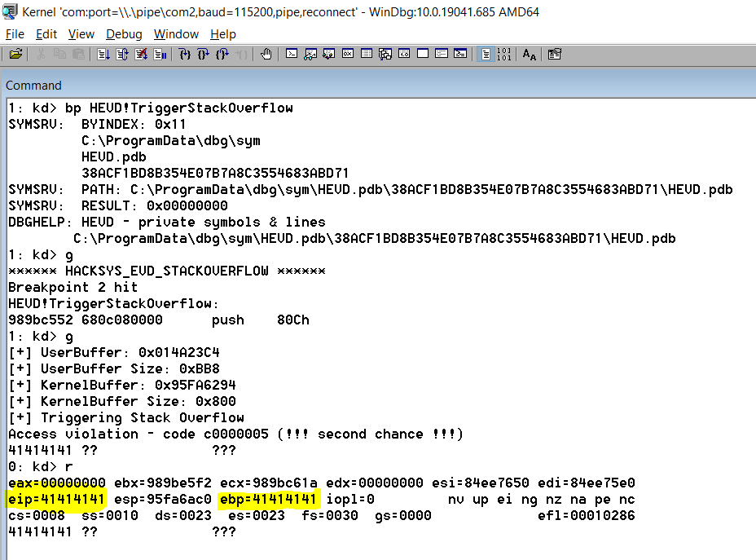Click the Step Over toolbar icon

coord(204,54)
